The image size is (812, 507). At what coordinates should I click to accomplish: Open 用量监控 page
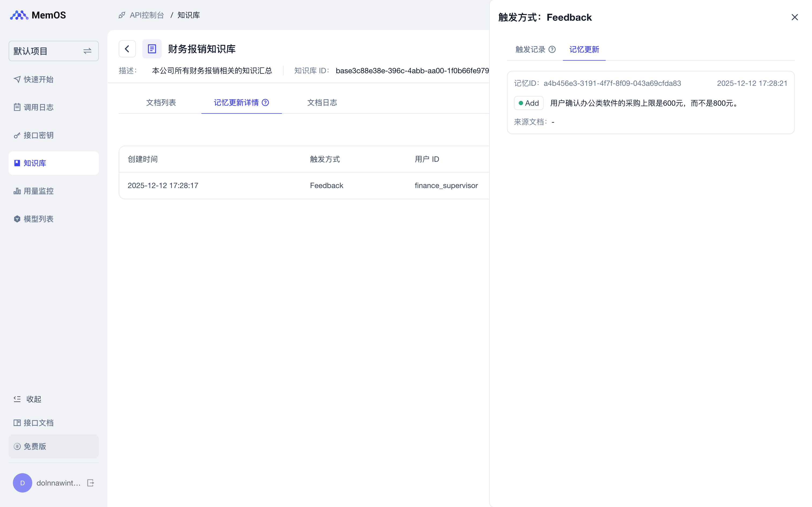38,191
